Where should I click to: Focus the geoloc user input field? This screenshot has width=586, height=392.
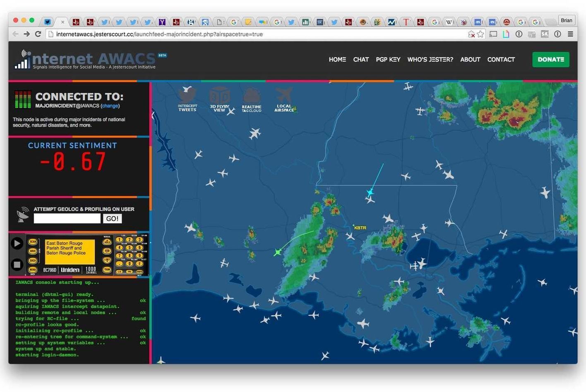click(x=67, y=219)
